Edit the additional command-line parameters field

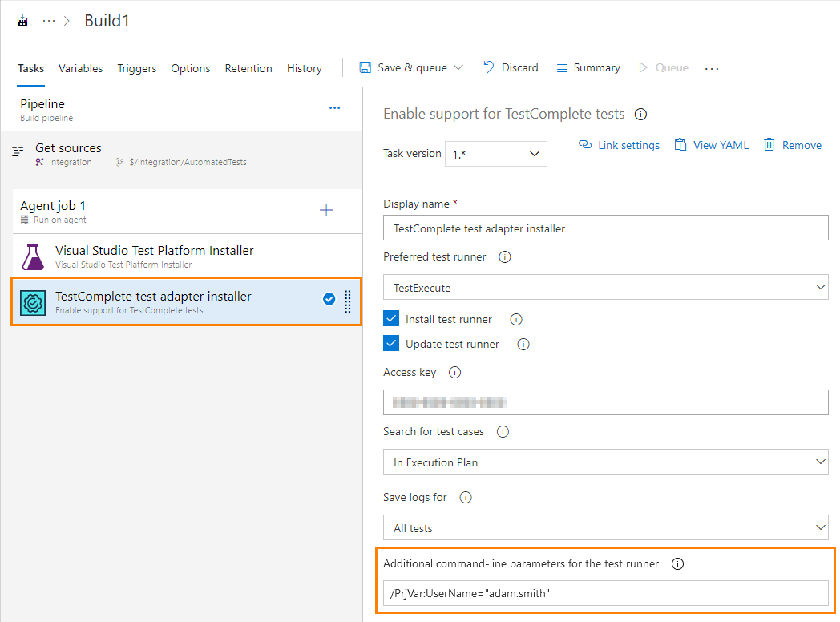click(x=605, y=593)
